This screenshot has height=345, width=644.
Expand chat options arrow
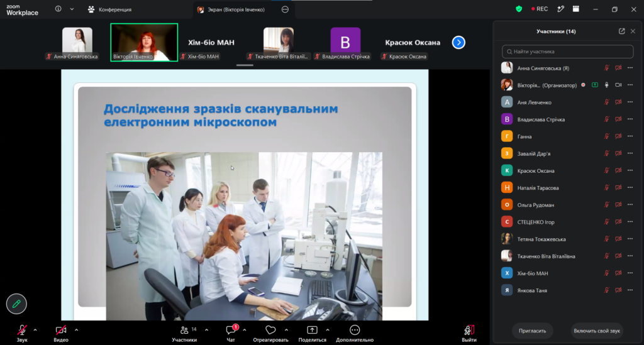coord(245,330)
